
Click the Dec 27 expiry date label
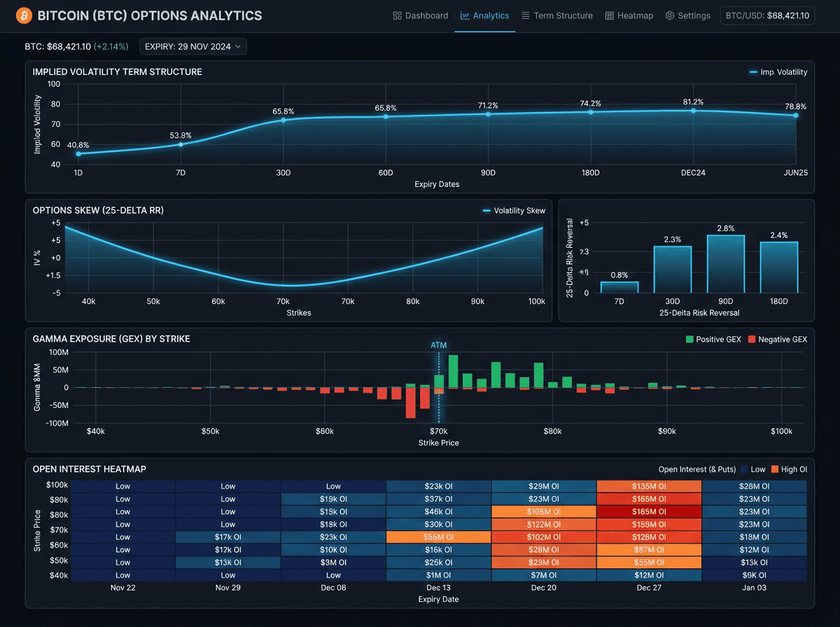[649, 588]
